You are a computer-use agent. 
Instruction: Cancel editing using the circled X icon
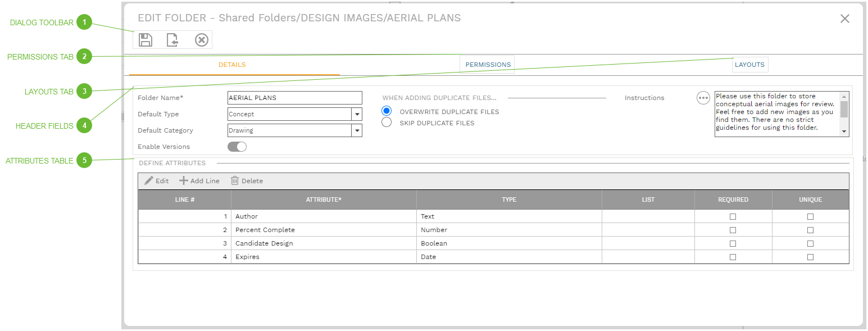point(201,39)
